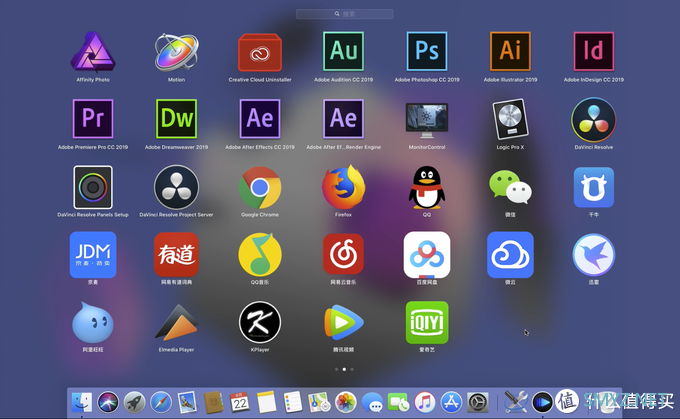Launch Elmedia Player
680x419 pixels.
177,323
